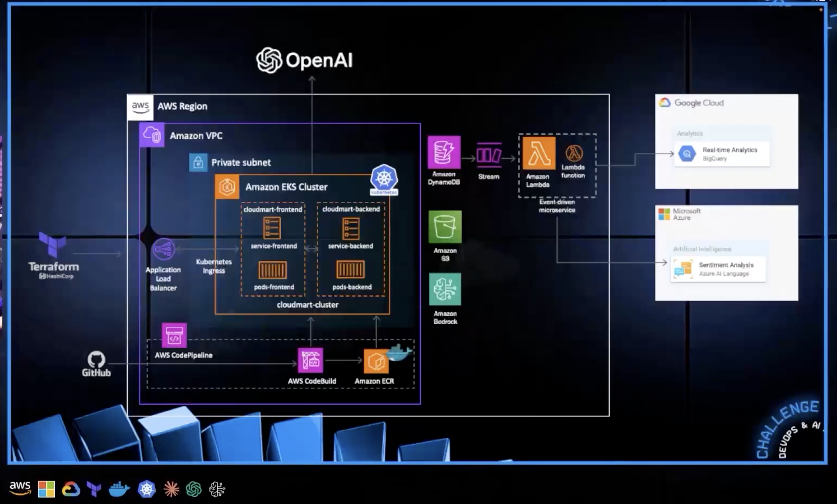Select the Amazon DynamoDB icon
This screenshot has height=504, width=837.
[x=444, y=152]
